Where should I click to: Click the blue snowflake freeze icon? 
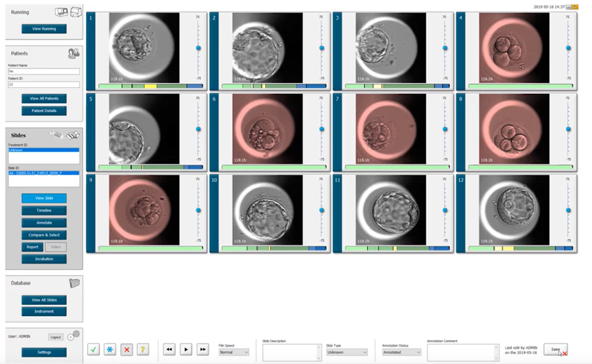click(x=110, y=349)
